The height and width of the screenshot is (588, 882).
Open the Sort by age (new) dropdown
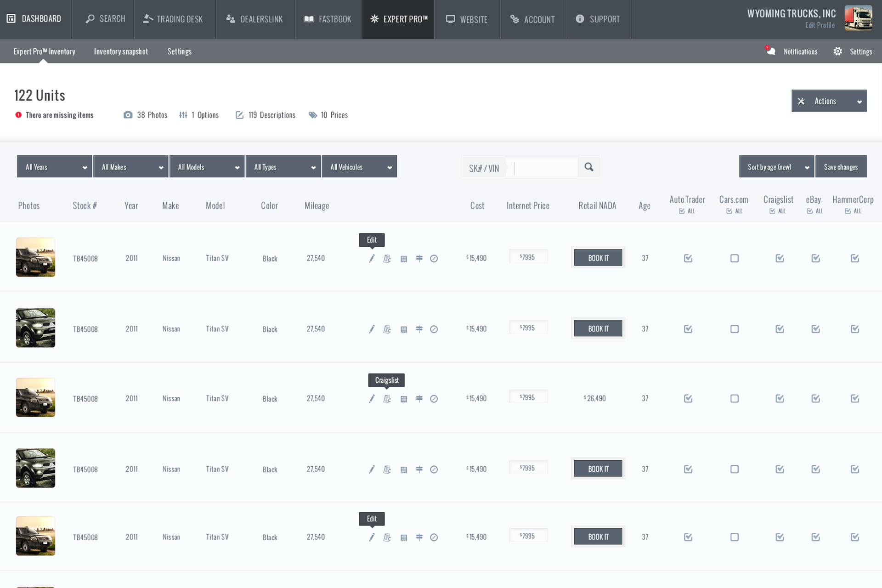pos(776,167)
